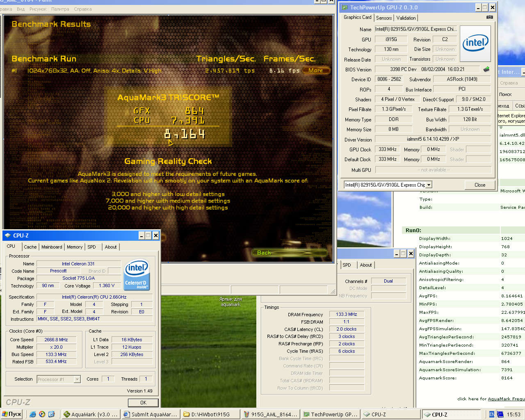525x420 pixels.
Task: Open the GPU selection dropdown in GPU-Z
Action: coord(429,185)
